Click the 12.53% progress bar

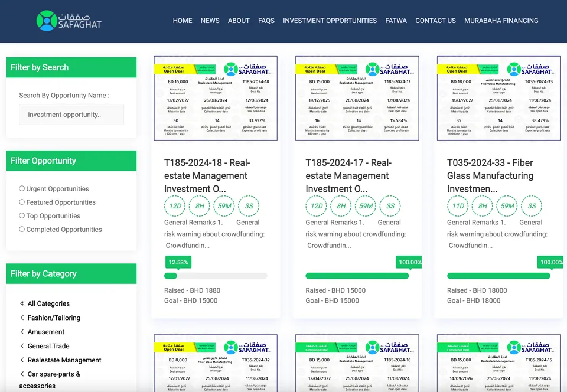pyautogui.click(x=216, y=276)
